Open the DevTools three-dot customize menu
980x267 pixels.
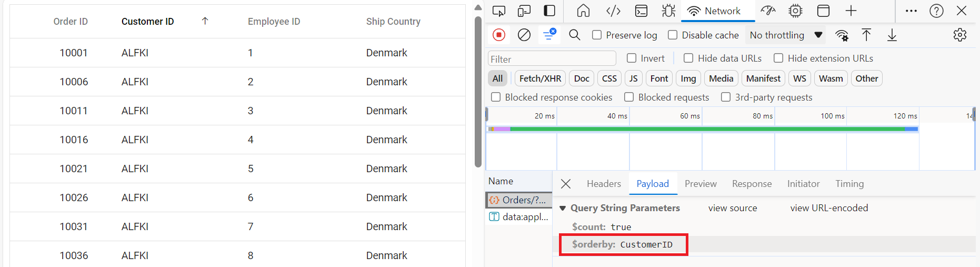tap(911, 11)
